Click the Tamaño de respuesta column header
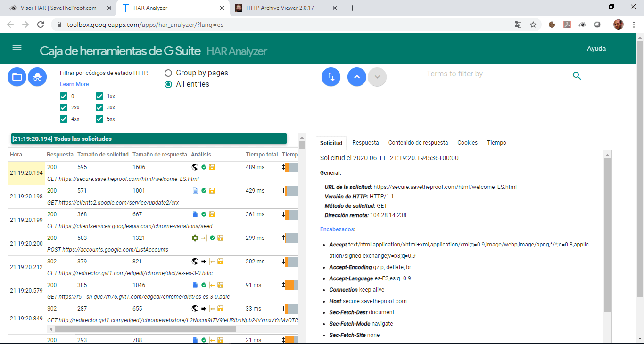This screenshot has width=644, height=344. click(159, 155)
